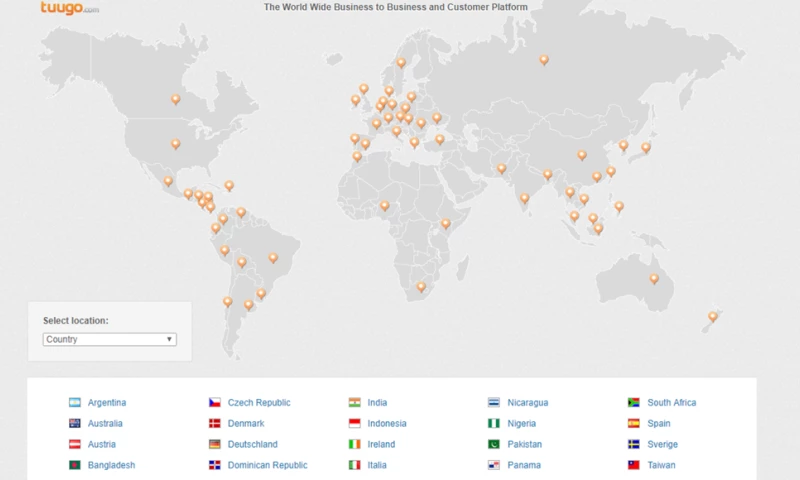Open the Nicaragua link
800x480 pixels.
click(527, 403)
